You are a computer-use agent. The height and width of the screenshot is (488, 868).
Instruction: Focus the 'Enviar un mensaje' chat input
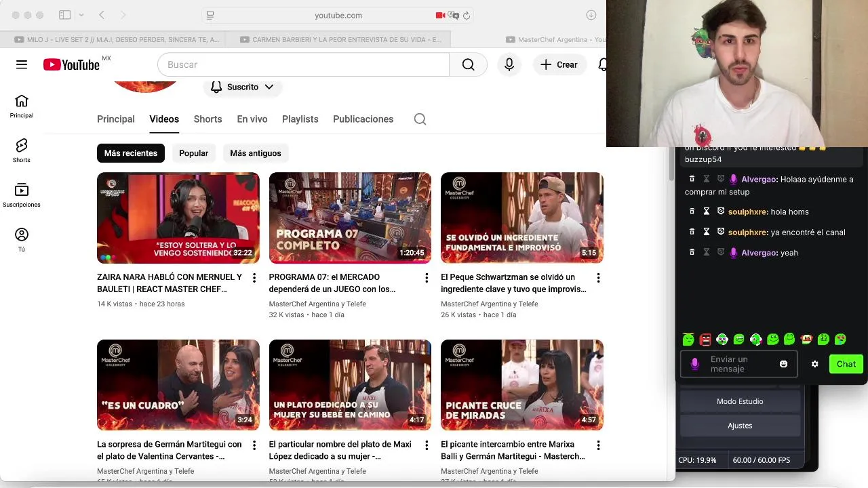(739, 364)
